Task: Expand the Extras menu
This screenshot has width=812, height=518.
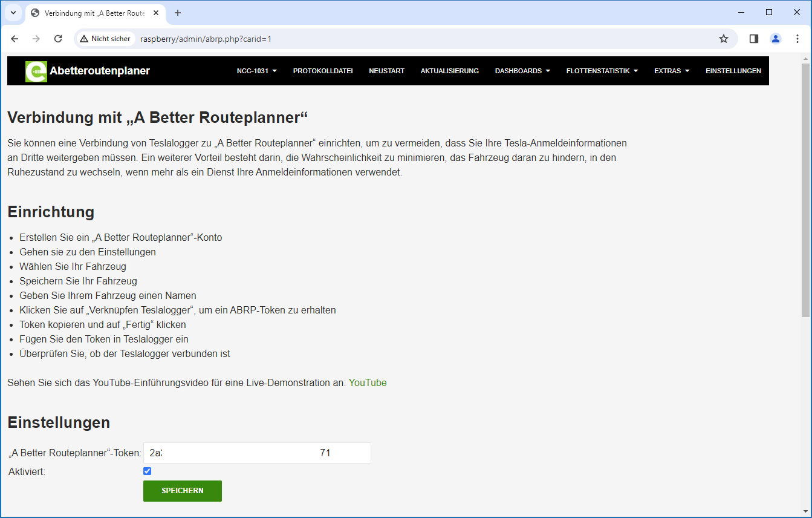Action: point(671,71)
